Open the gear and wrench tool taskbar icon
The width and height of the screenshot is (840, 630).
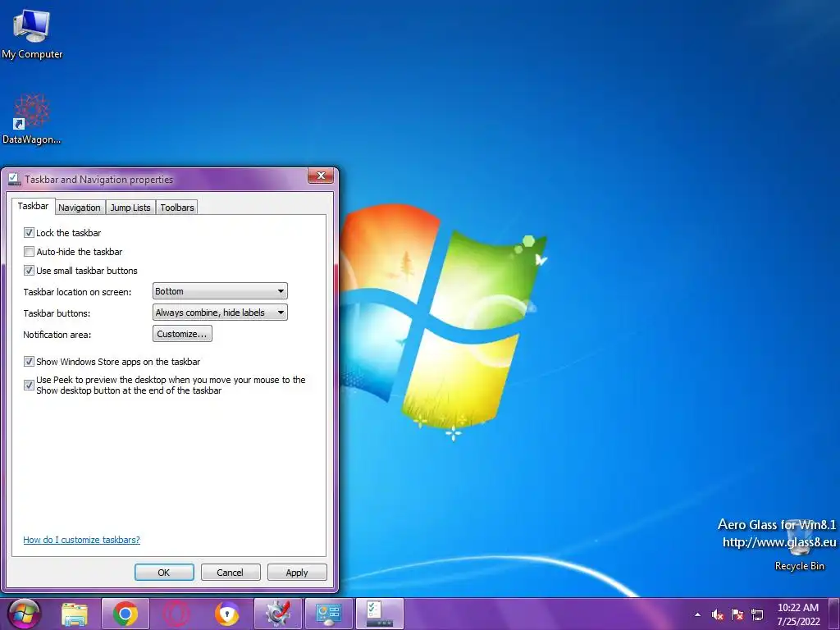pos(278,614)
